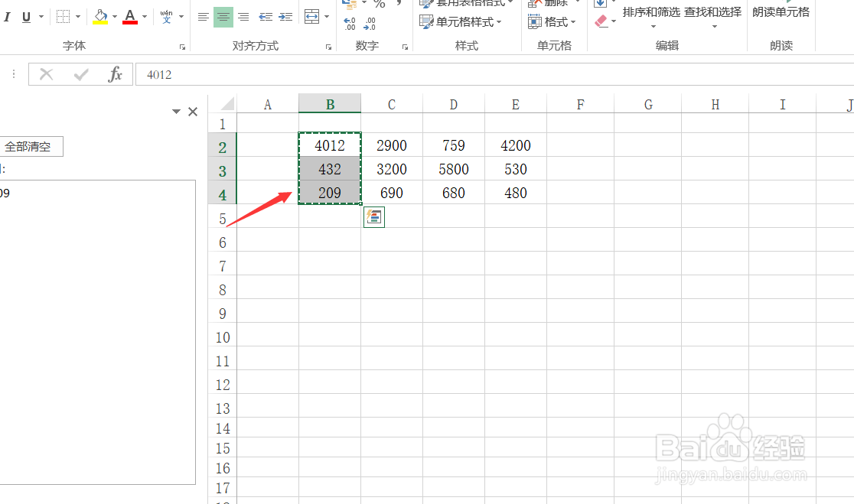
Task: Confirm entry with the check mark
Action: (81, 74)
